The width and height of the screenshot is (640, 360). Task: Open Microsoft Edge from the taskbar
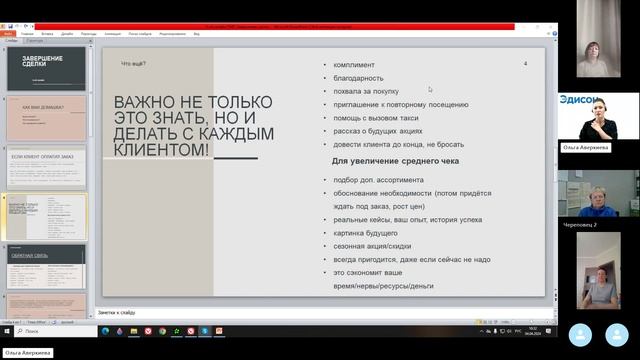[x=106, y=331]
